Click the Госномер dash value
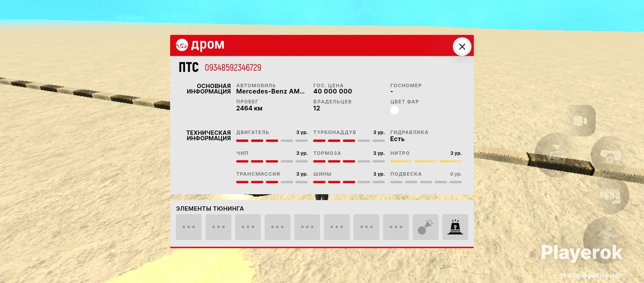Viewport: 644px width, 283px height. [392, 92]
